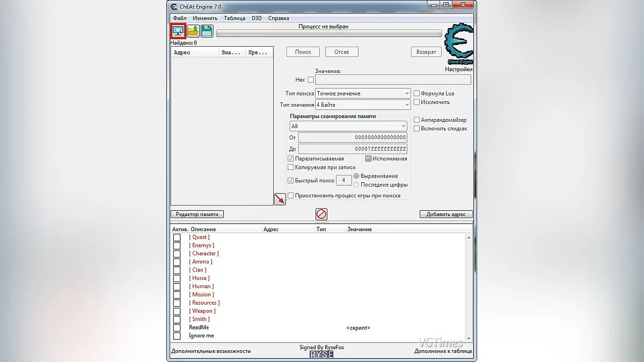The height and width of the screenshot is (362, 644).
Task: Enable the Hex checkbox
Action: [311, 80]
